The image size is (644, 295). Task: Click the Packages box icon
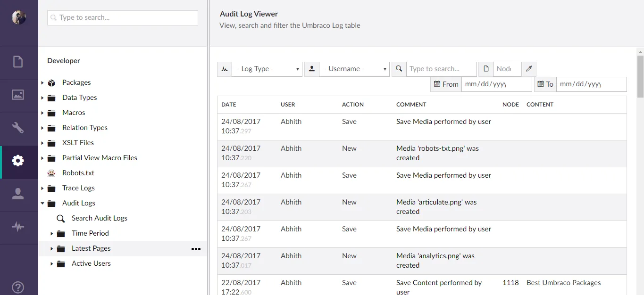tap(52, 82)
